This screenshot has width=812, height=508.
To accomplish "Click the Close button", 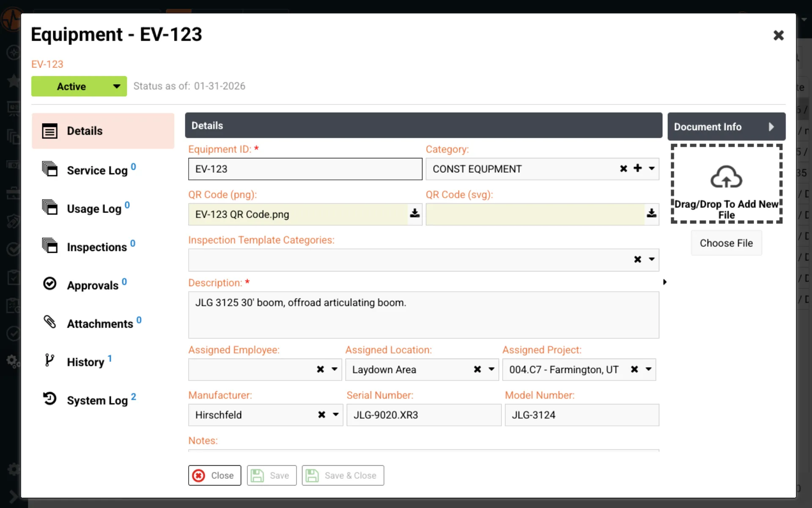I will coord(214,475).
